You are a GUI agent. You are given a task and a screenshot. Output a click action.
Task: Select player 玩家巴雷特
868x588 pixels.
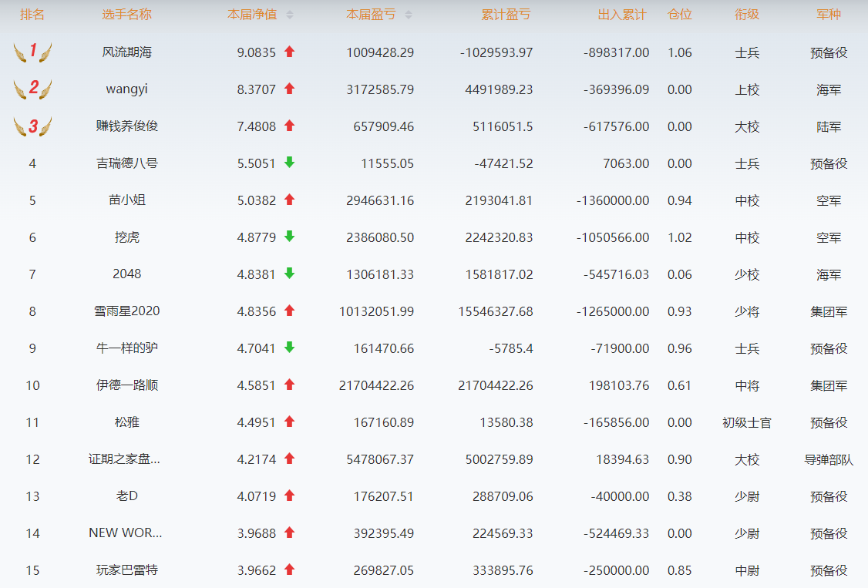(126, 570)
